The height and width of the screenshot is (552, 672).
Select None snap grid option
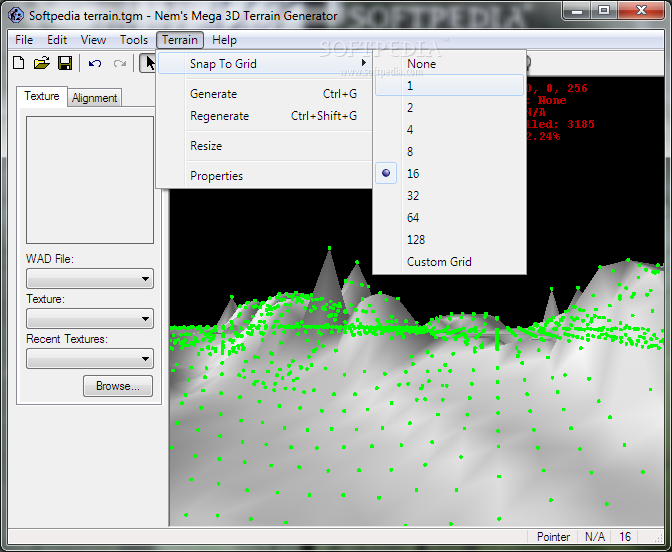coord(449,63)
